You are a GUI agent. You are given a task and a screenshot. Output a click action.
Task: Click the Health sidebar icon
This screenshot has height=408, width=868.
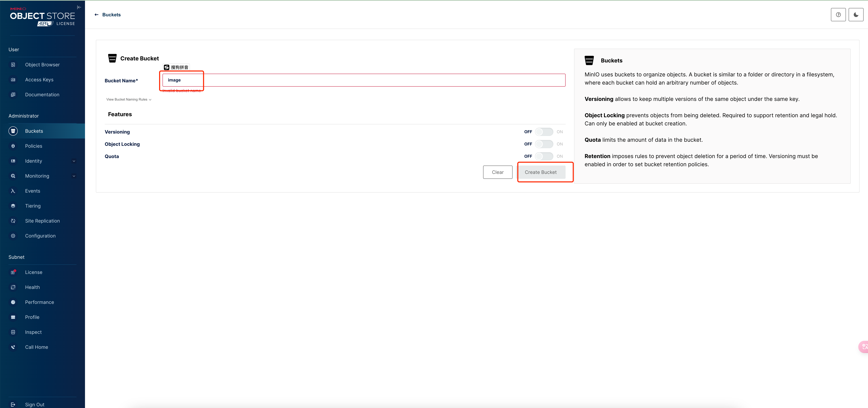pyautogui.click(x=13, y=287)
